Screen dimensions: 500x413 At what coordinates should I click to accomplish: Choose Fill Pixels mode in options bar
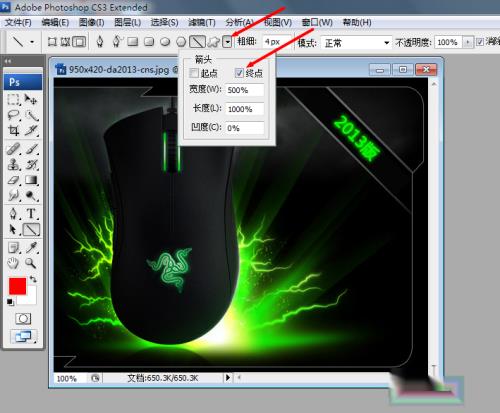tap(79, 42)
